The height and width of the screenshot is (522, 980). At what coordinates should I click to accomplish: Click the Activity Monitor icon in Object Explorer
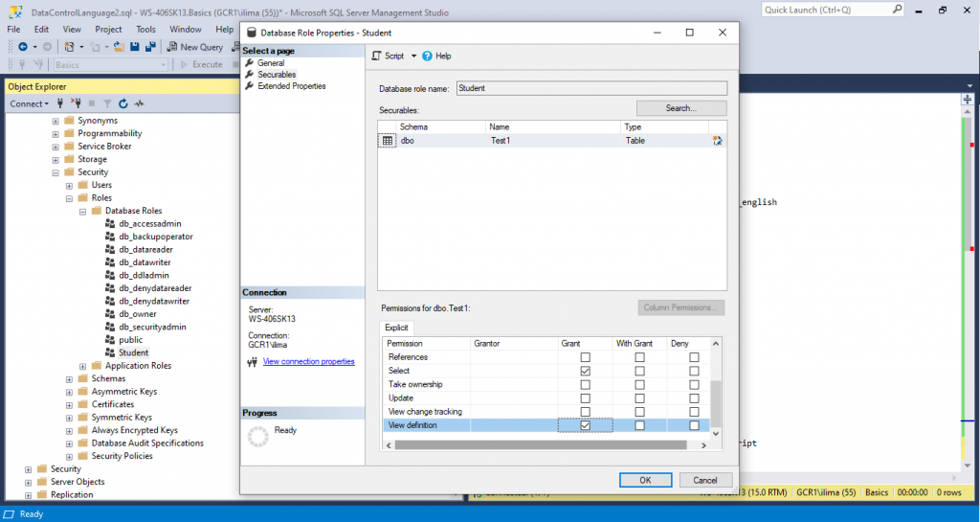coord(139,103)
